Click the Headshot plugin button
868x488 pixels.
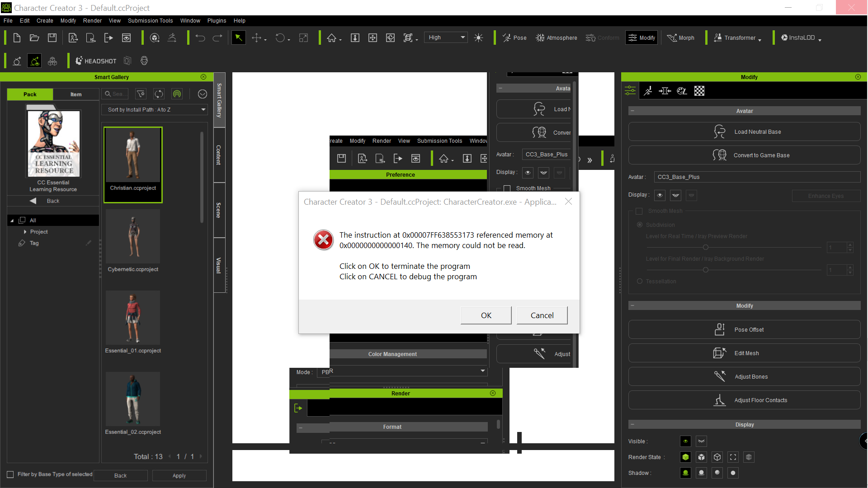[95, 61]
